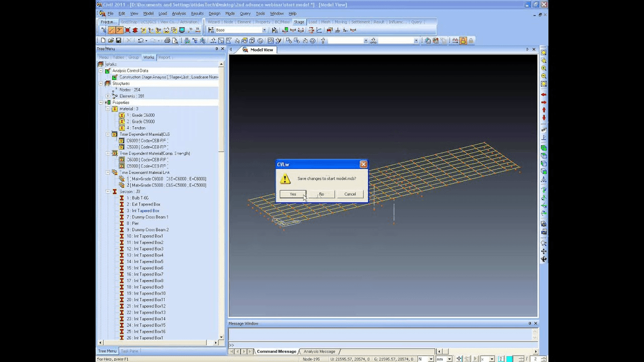Select material 4 : Tendon
The image size is (644, 362).
[x=136, y=128]
